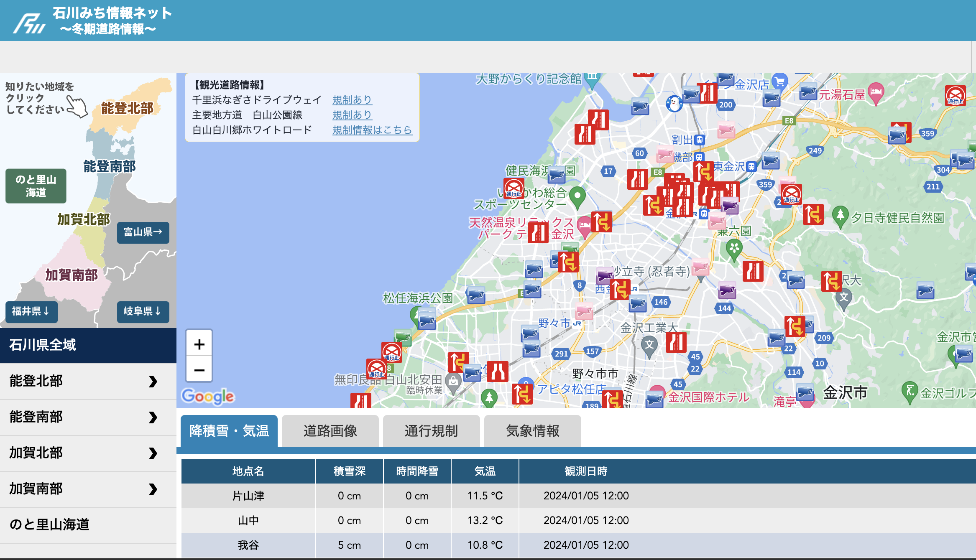Viewport: 976px width, 560px height.
Task: Click the map zoom in plus button
Action: pyautogui.click(x=199, y=344)
